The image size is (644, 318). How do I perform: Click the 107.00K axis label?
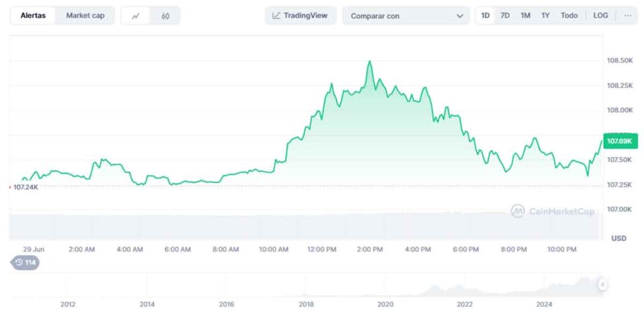click(x=619, y=209)
